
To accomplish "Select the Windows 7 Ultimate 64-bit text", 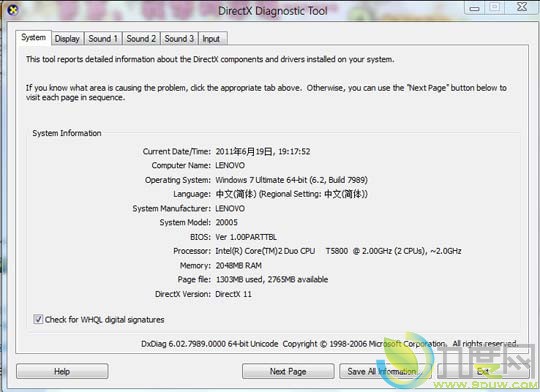I will tap(291, 180).
